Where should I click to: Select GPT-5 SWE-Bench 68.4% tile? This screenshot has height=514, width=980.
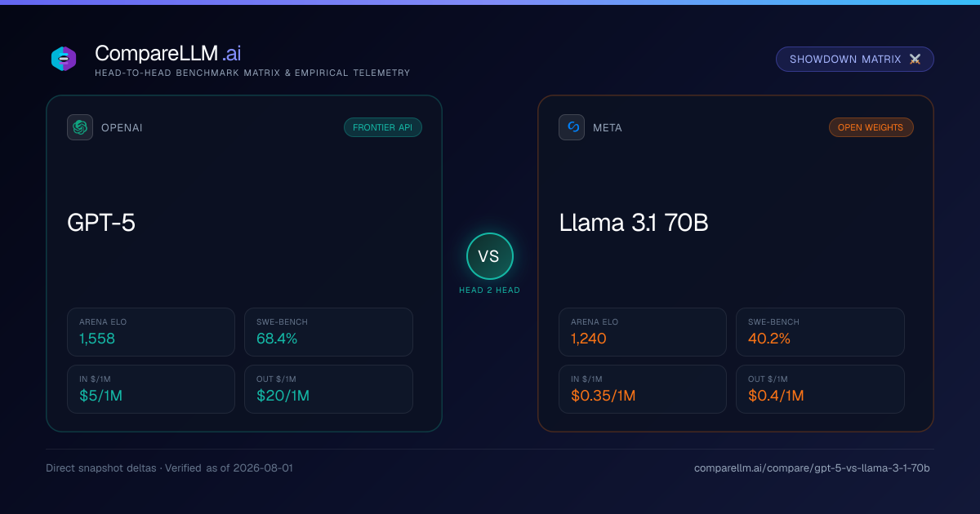coord(328,332)
